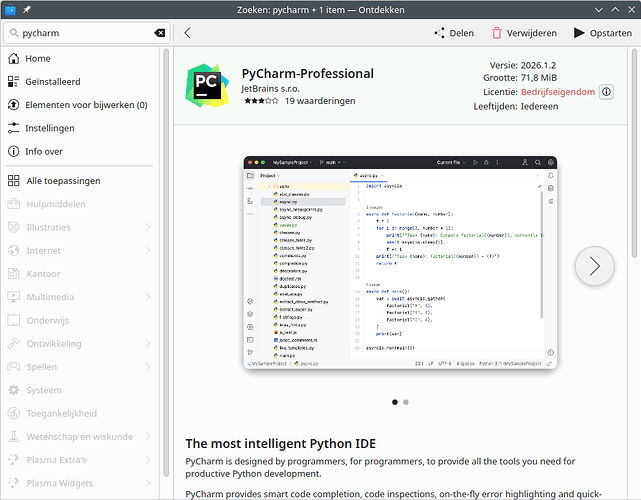Click the JetBrains s.r.o. author text
Screen dimensions: 641x500
coord(270,89)
